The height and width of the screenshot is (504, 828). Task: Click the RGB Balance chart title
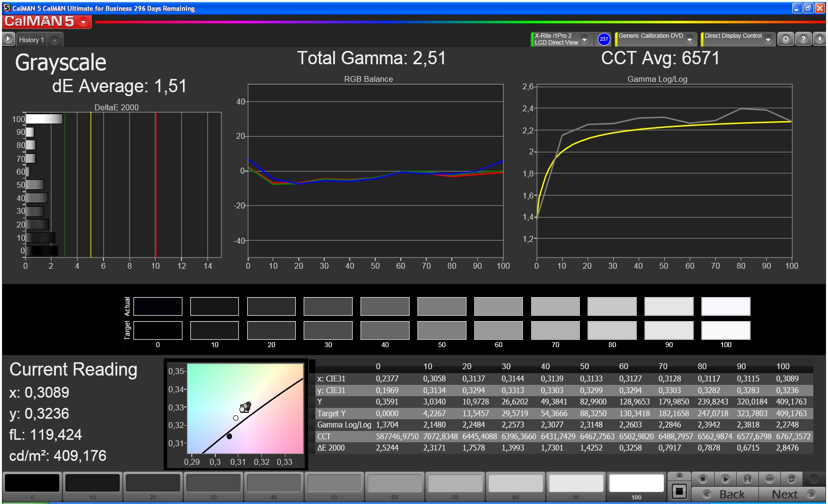pyautogui.click(x=368, y=79)
